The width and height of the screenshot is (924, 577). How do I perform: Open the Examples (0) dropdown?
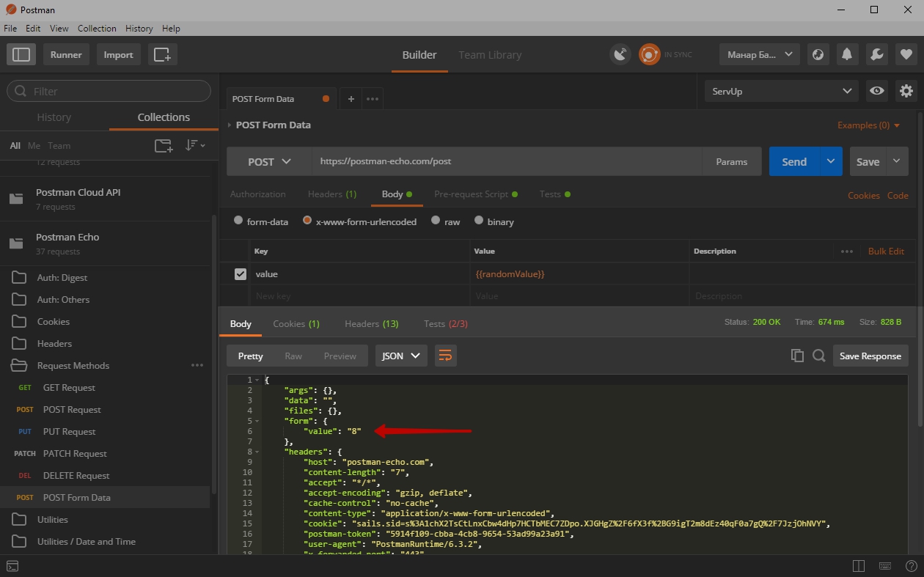point(868,125)
